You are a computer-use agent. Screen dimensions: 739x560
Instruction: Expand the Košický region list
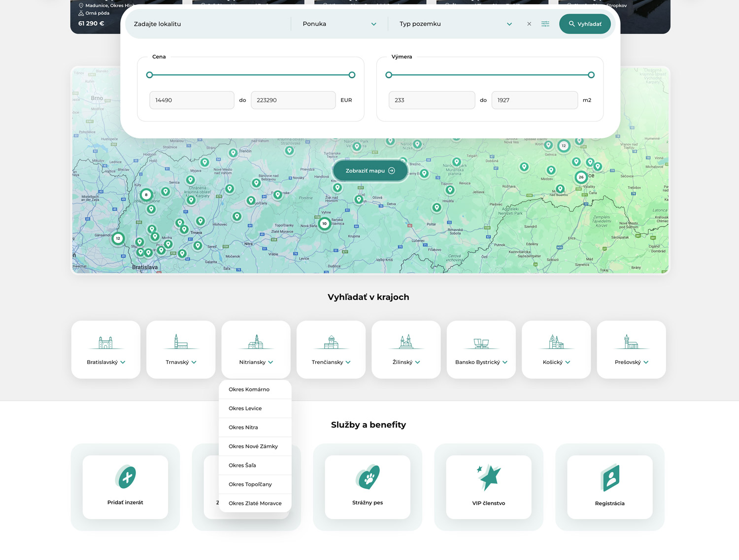pos(556,350)
